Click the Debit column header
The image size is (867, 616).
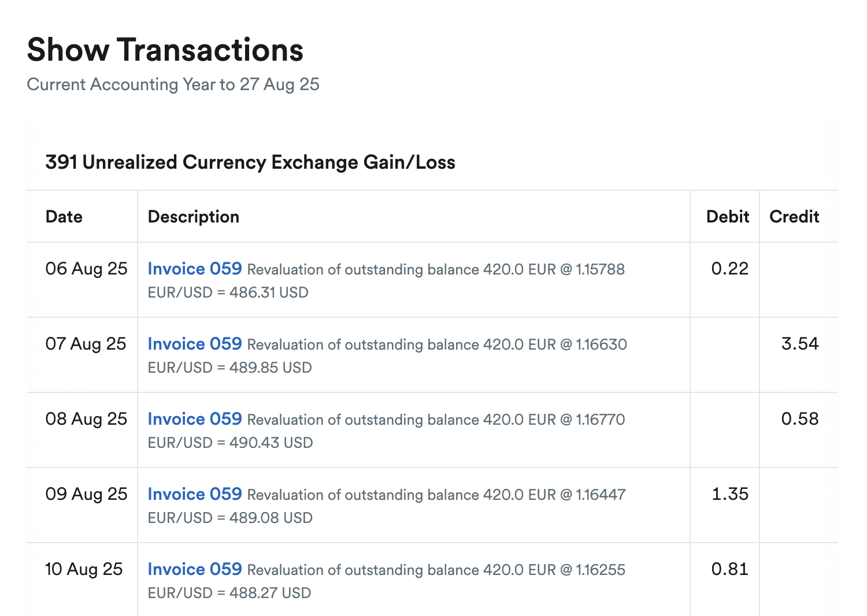pyautogui.click(x=728, y=217)
